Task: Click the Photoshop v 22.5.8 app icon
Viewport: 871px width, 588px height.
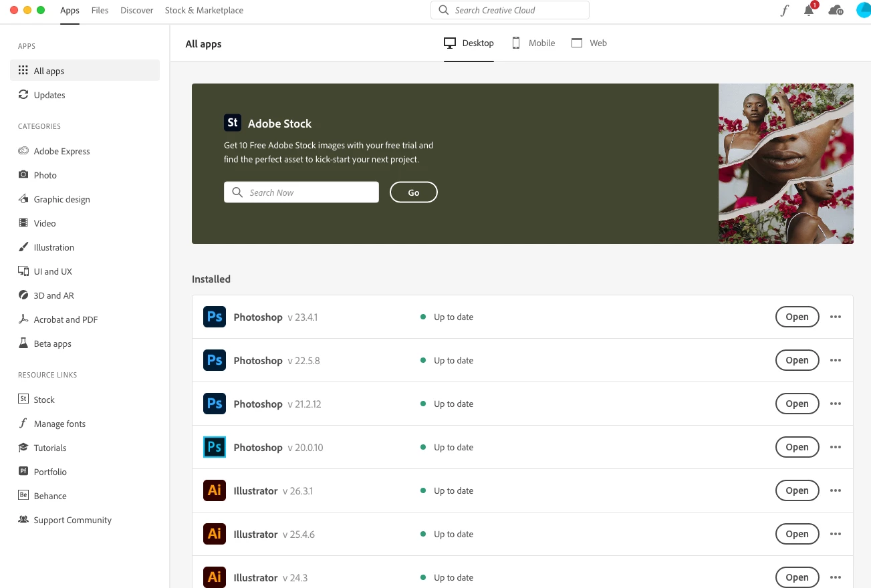Action: (x=215, y=360)
